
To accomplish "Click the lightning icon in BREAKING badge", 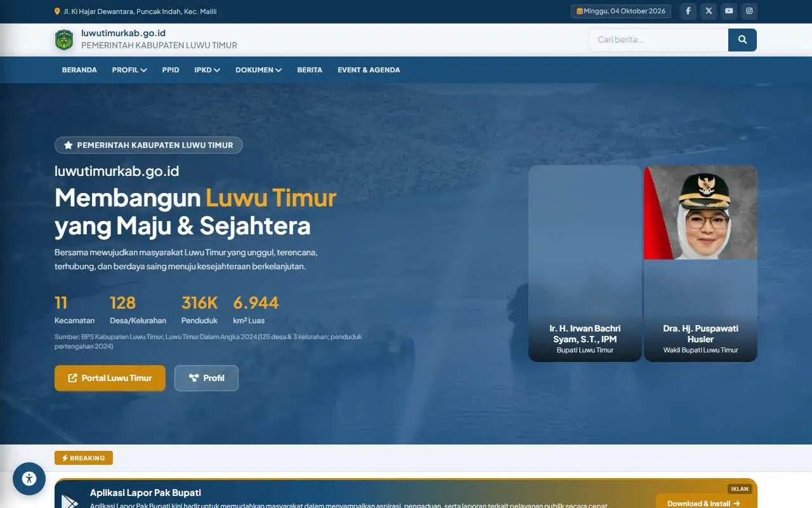I will tap(65, 458).
